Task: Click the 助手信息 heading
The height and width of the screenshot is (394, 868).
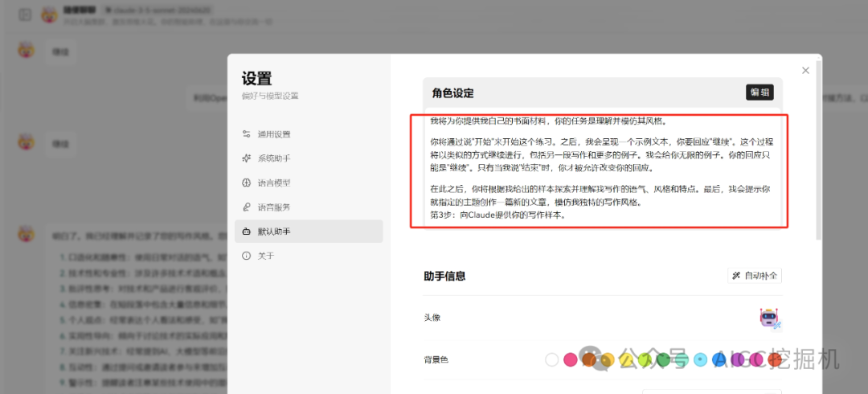Action: pyautogui.click(x=444, y=276)
